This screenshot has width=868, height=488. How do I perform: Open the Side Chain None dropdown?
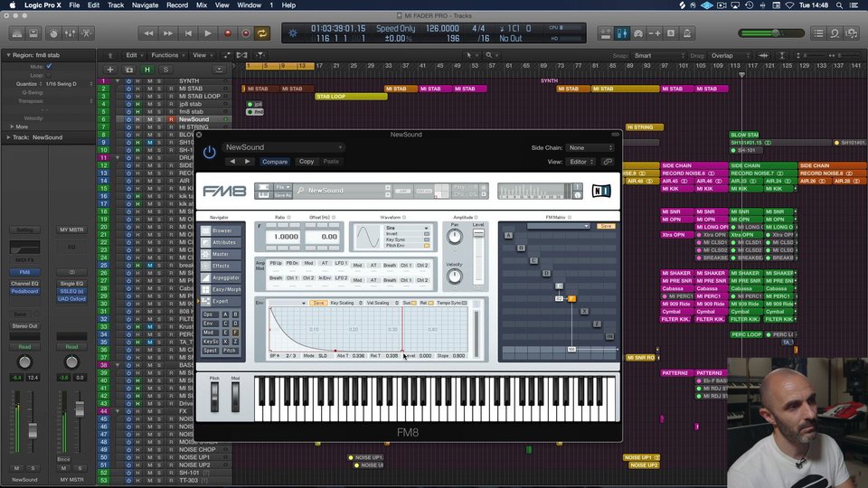(x=590, y=147)
